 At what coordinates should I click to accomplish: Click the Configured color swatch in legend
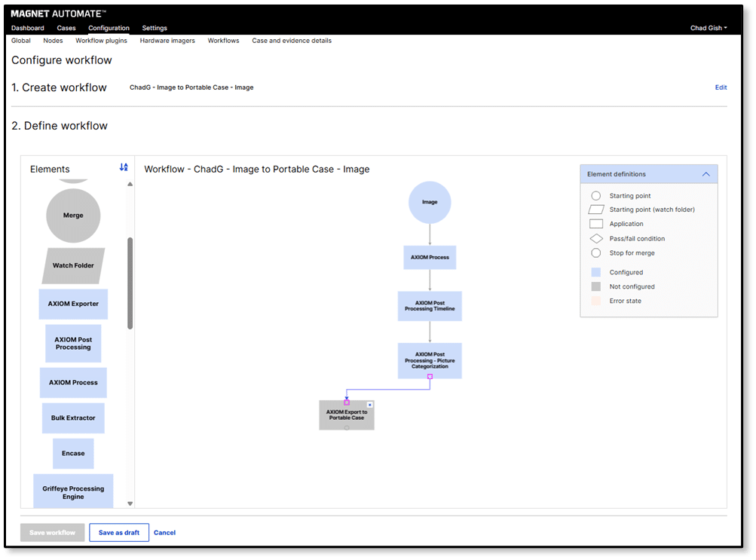coord(596,272)
